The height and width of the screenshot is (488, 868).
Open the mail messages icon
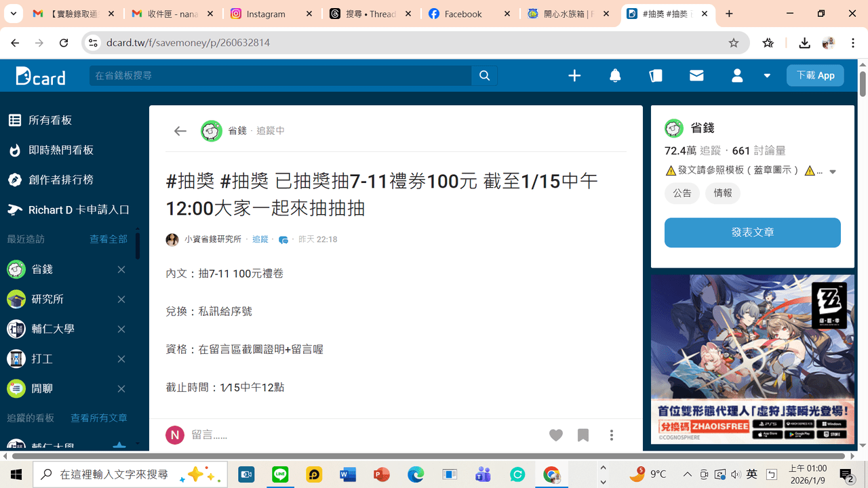click(696, 76)
